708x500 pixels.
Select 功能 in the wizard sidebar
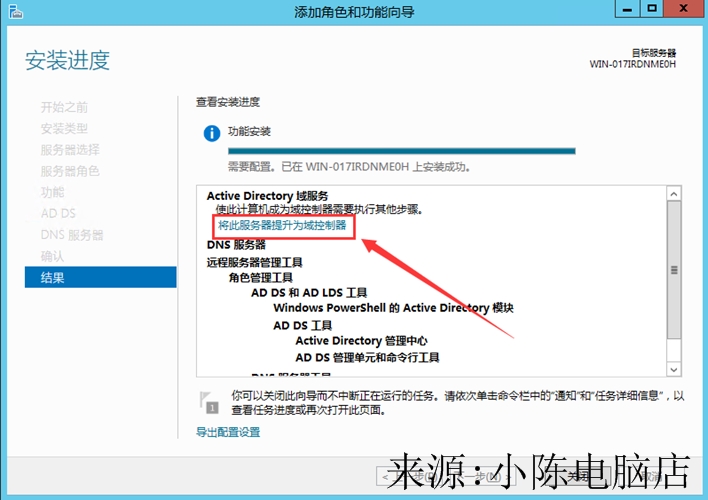point(52,192)
